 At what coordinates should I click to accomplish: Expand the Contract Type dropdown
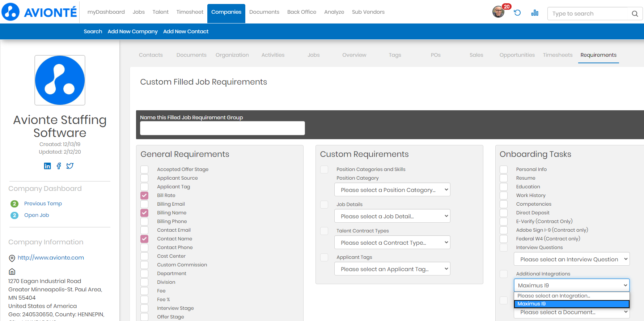[393, 243]
